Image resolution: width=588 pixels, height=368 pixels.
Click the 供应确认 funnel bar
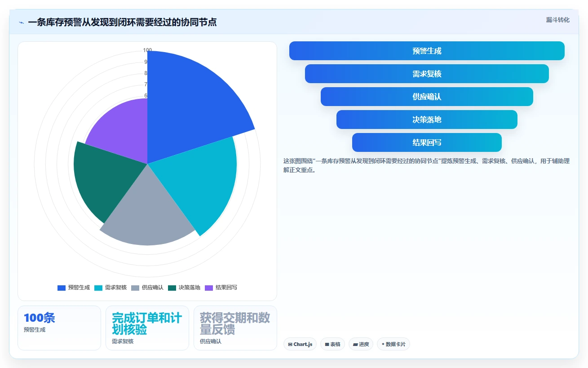(427, 97)
